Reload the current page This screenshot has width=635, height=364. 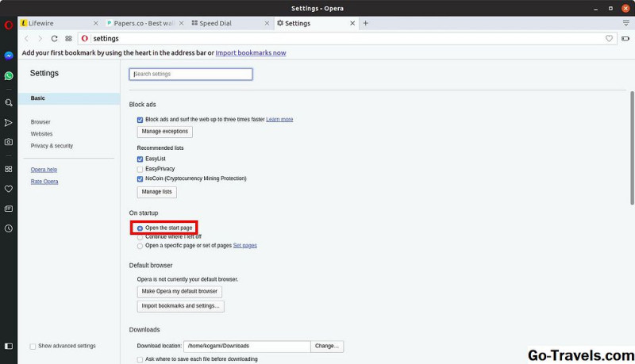click(54, 38)
